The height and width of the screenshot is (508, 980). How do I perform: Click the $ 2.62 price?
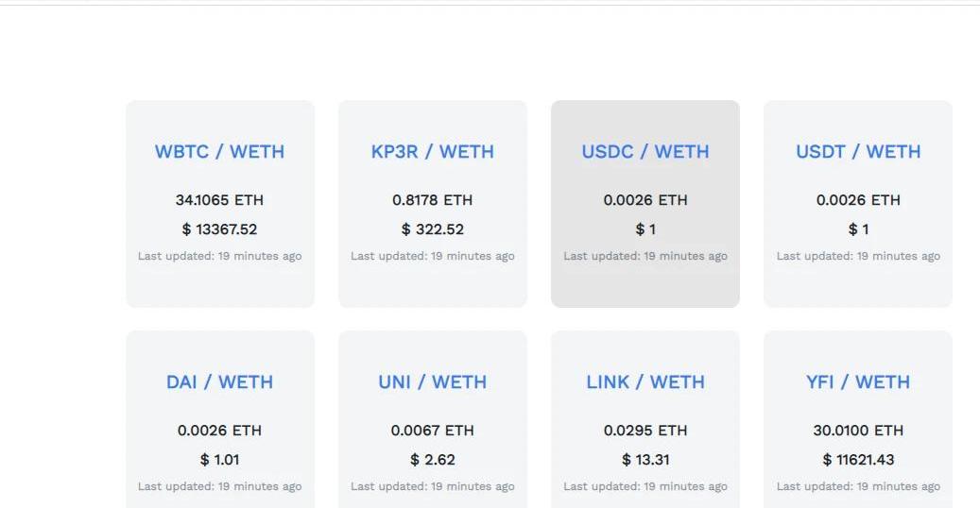click(x=432, y=460)
